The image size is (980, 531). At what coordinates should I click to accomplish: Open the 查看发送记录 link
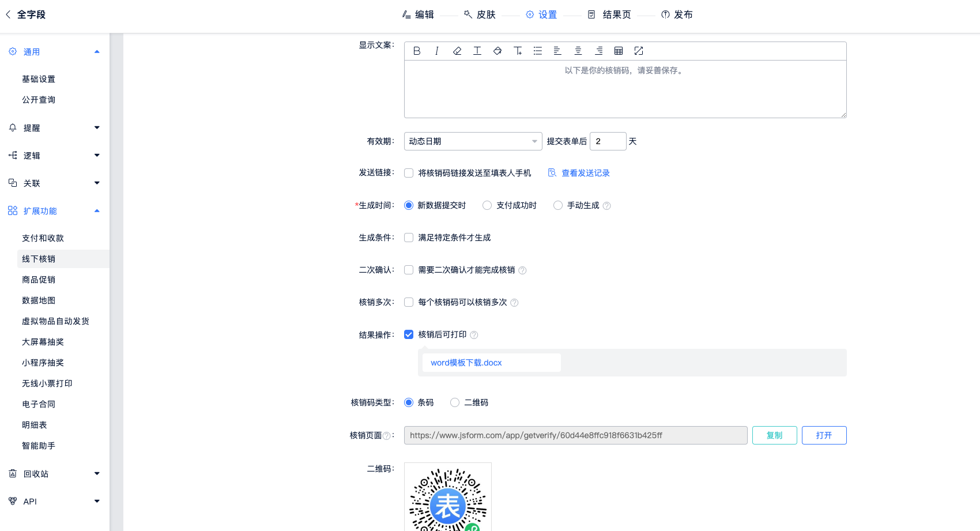[585, 173]
